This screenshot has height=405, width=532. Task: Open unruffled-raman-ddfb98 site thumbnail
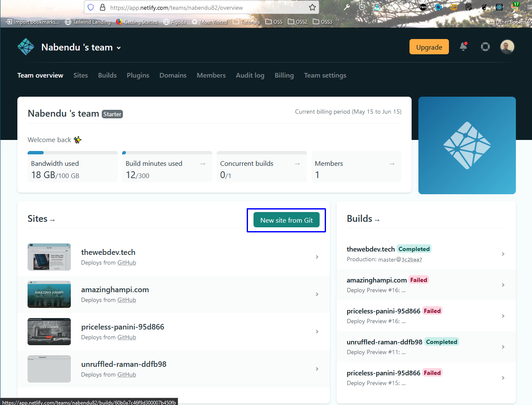pos(49,369)
